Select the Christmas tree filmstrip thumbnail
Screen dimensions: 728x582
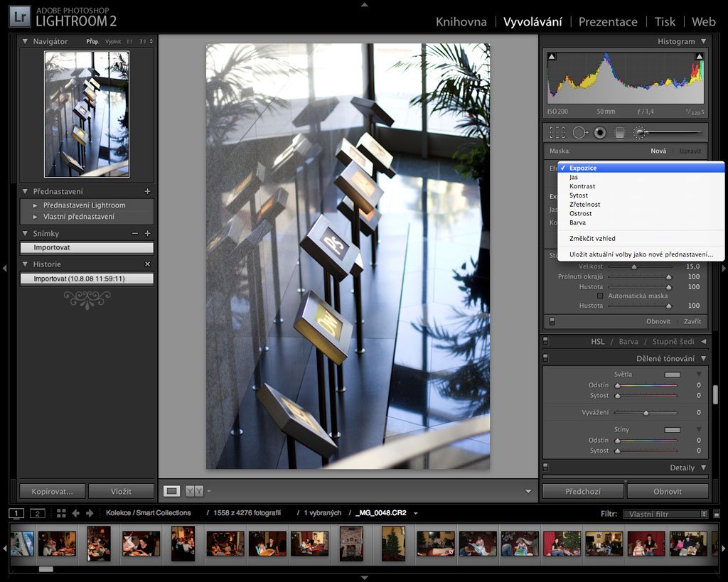coord(392,543)
